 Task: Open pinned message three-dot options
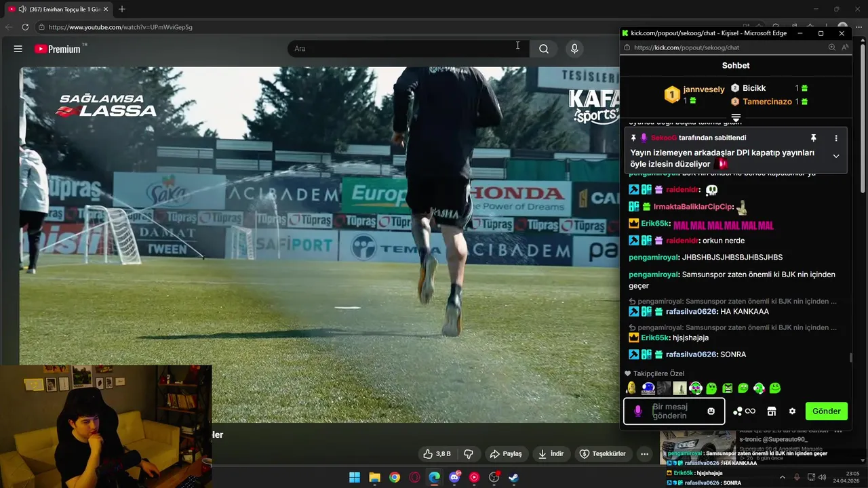coord(835,138)
